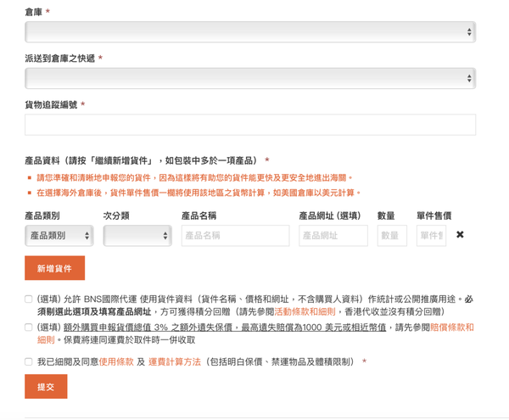
Task: Click the 貨物追蹤編號 tracking number field
Action: point(249,125)
